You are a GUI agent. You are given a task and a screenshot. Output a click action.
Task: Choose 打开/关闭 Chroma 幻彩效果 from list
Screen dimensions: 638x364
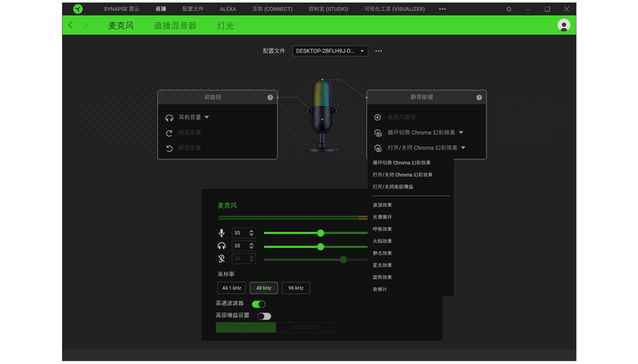point(403,175)
